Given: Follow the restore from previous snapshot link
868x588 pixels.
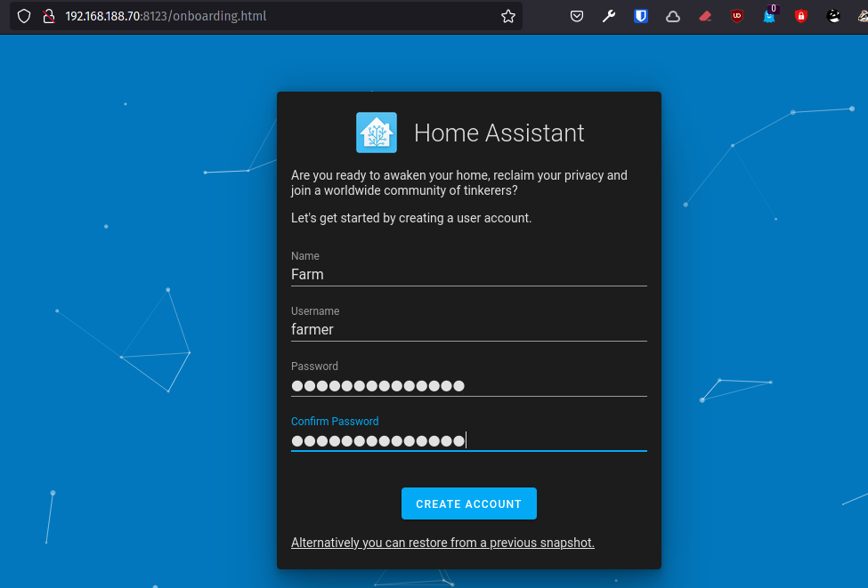Looking at the screenshot, I should pyautogui.click(x=442, y=543).
